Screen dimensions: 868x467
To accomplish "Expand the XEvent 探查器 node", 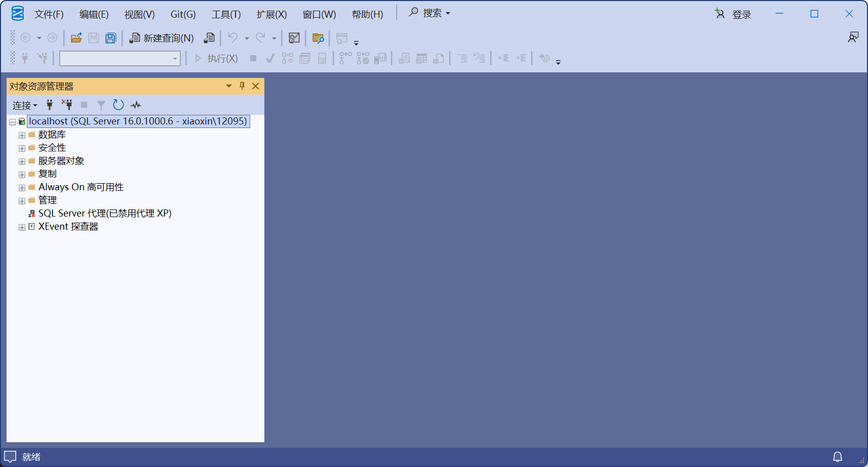I will click(x=22, y=227).
